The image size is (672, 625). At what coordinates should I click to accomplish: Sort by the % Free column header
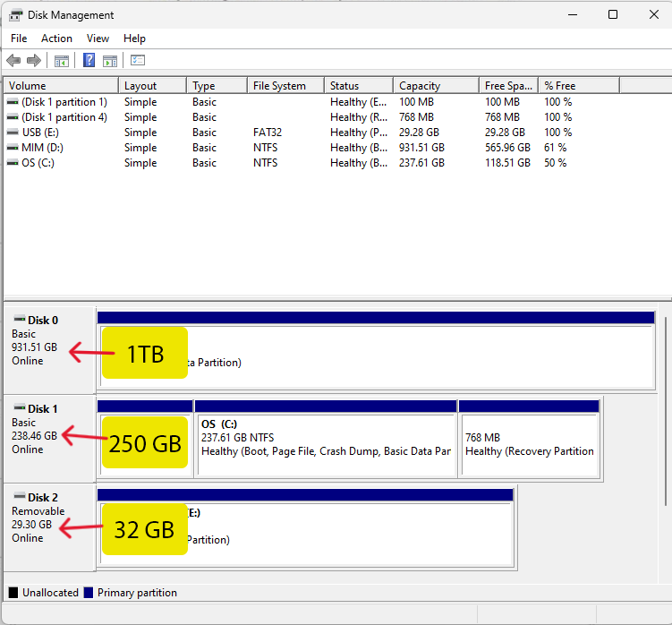[579, 86]
